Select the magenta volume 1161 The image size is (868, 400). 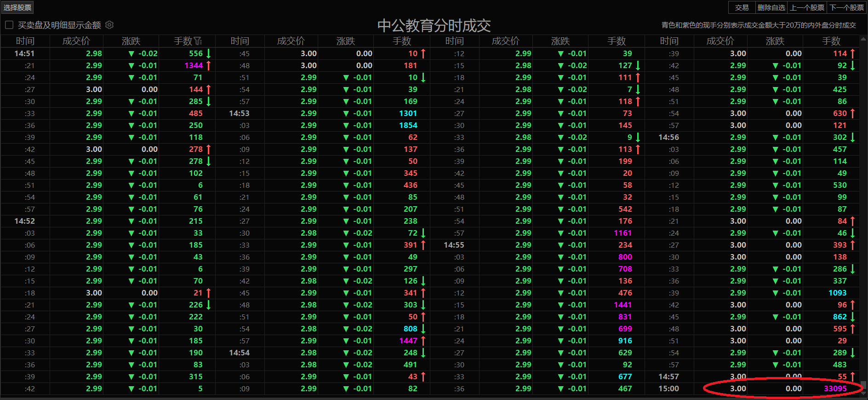pyautogui.click(x=622, y=233)
